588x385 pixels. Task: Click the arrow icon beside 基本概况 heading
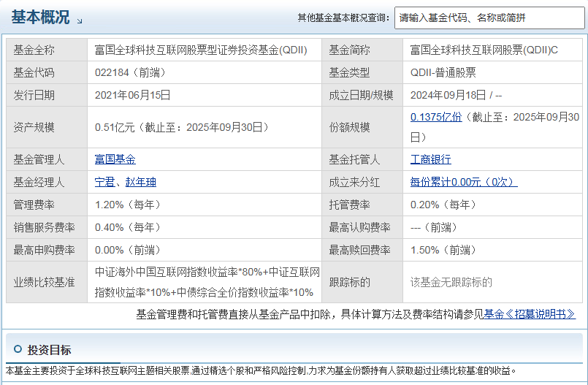[x=80, y=21]
